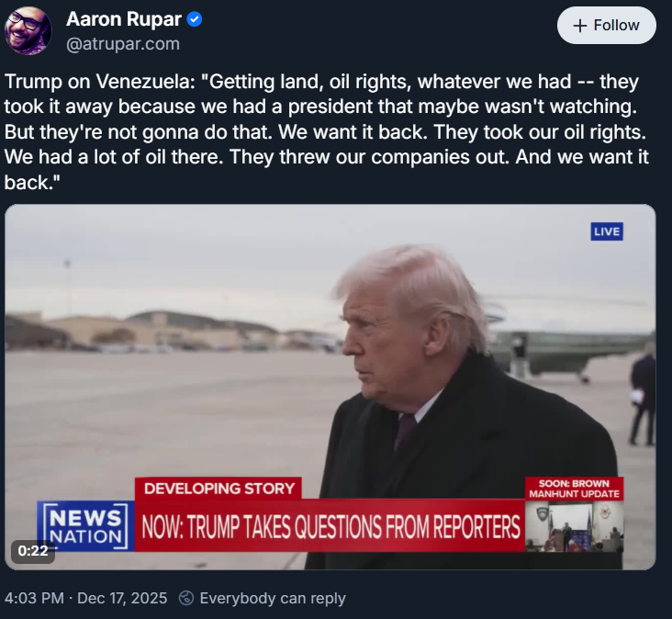The height and width of the screenshot is (619, 672).
Task: Click the "Trump takes questions from reporters" headline
Action: click(330, 528)
